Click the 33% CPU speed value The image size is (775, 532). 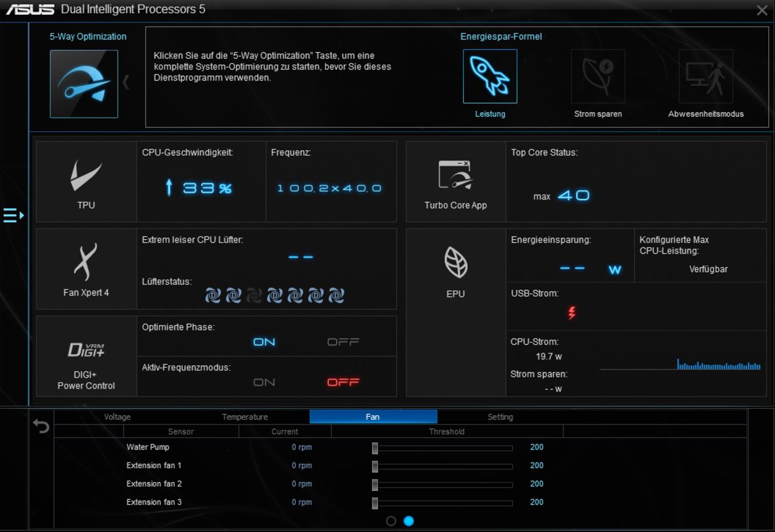207,188
